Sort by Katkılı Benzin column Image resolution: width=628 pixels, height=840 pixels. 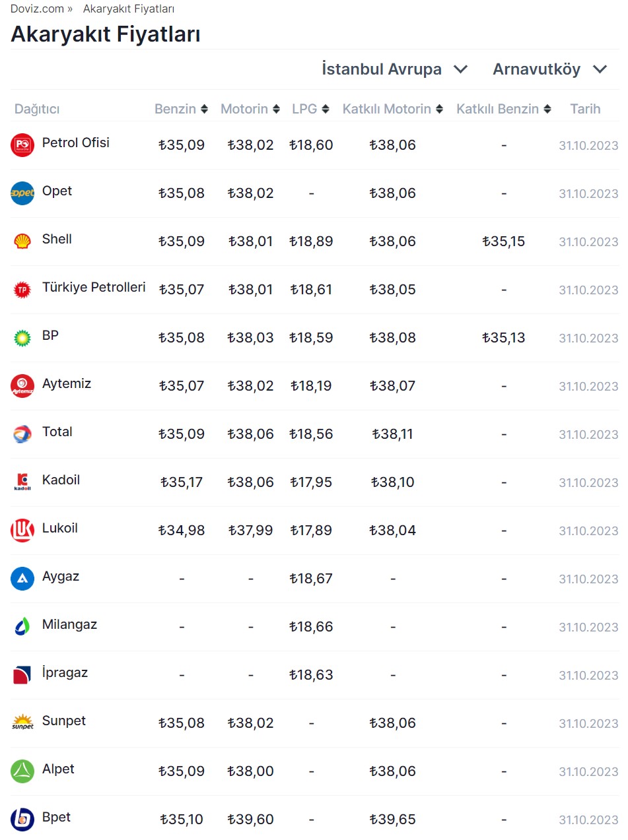coord(503,110)
